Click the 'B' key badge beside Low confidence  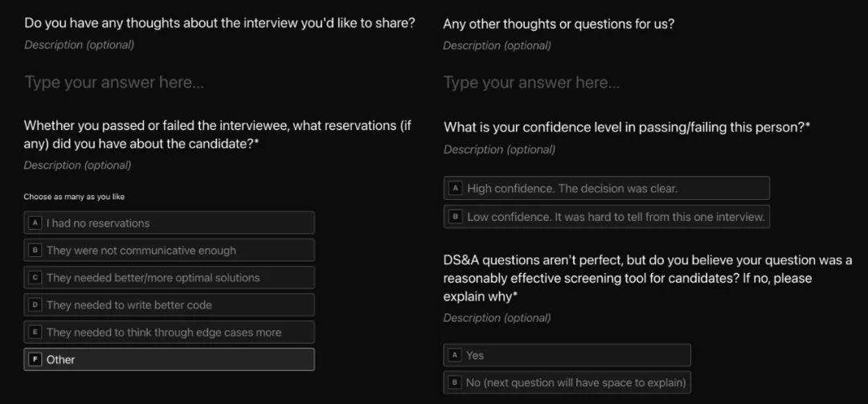(455, 217)
